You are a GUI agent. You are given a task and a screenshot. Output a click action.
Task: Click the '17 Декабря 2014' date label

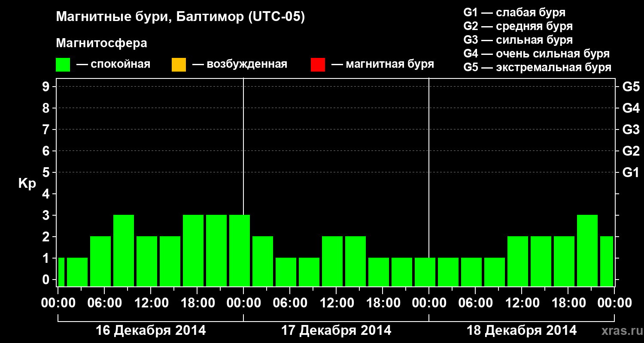336,331
